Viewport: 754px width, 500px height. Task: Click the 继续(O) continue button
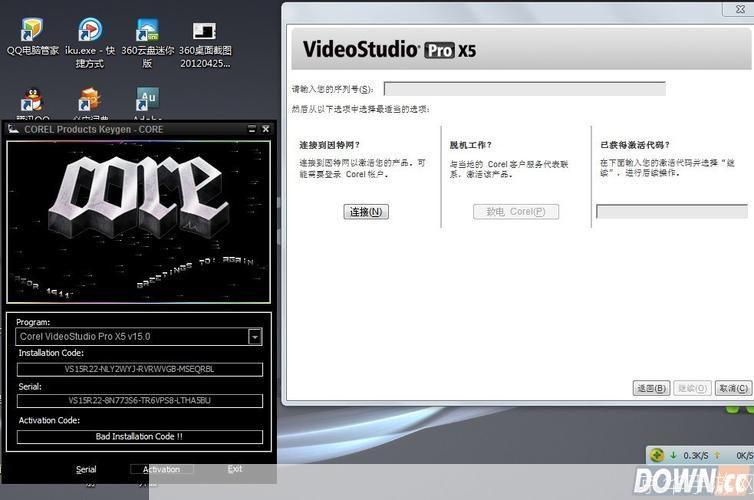click(692, 388)
